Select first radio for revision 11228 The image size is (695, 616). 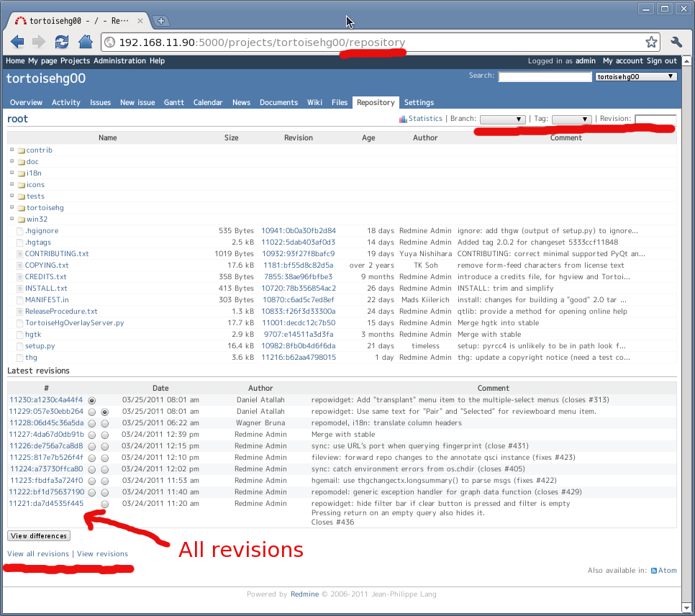[92, 424]
